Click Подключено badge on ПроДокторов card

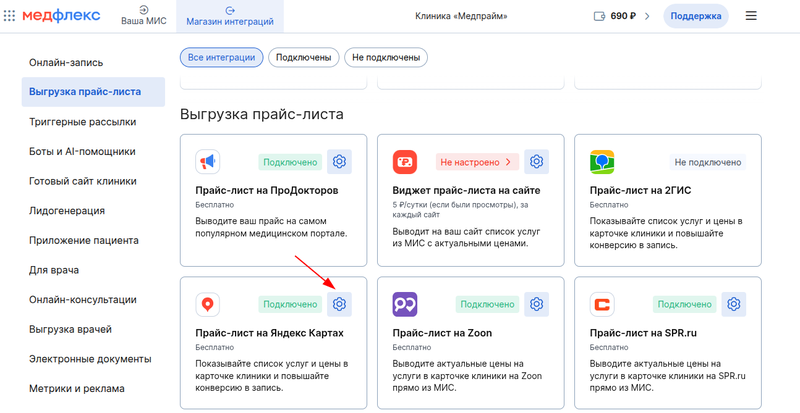pyautogui.click(x=290, y=162)
